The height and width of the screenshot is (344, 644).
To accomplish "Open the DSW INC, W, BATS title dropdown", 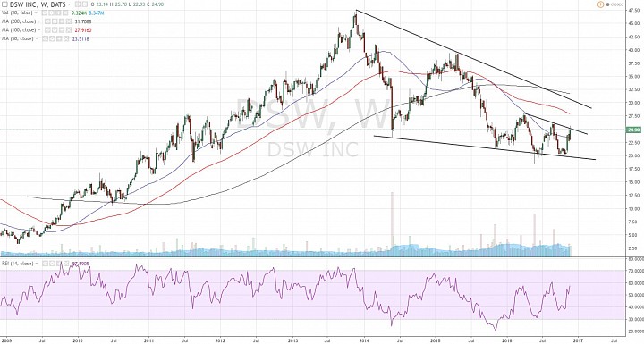I will pos(69,4).
